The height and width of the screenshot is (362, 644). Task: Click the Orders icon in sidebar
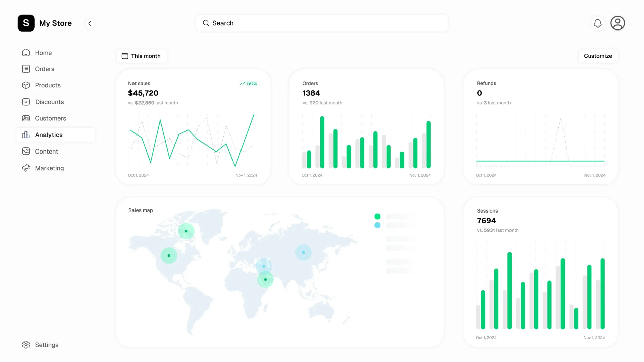(x=26, y=69)
